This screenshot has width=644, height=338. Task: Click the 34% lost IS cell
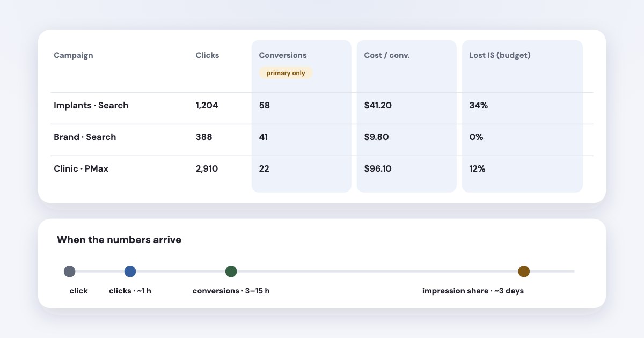[479, 105]
